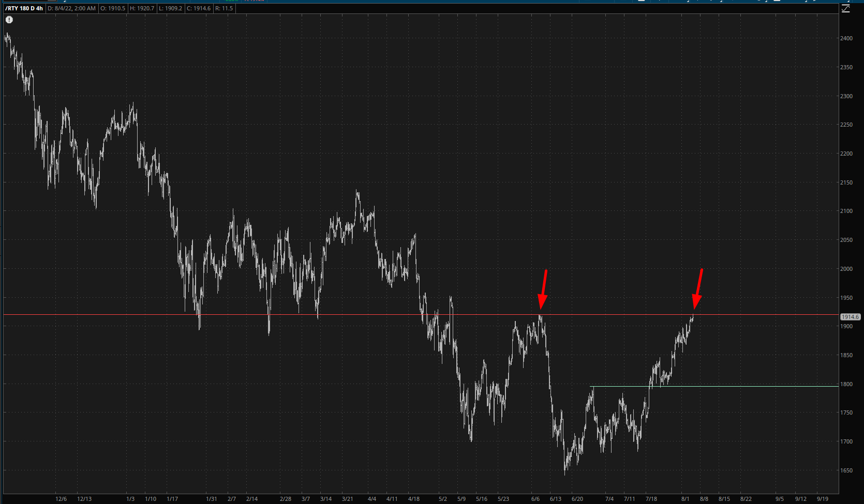
Task: Click the 8/1 date on time axis
Action: [x=685, y=499]
